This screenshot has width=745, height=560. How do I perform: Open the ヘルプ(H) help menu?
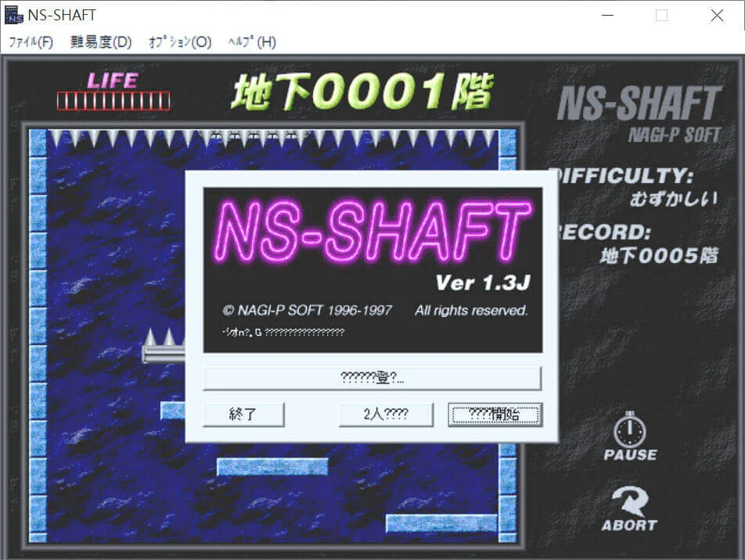pos(252,42)
